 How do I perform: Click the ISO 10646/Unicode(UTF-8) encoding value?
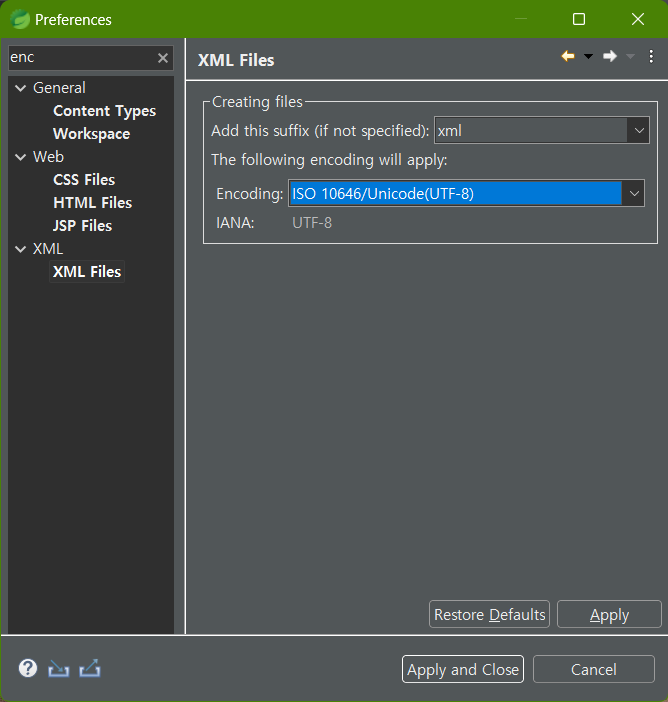click(455, 193)
